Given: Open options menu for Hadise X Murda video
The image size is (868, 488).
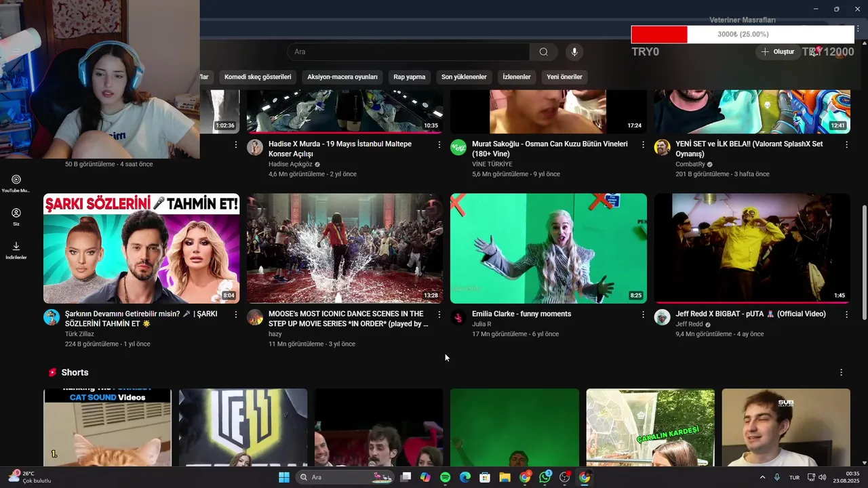Looking at the screenshot, I should 439,144.
